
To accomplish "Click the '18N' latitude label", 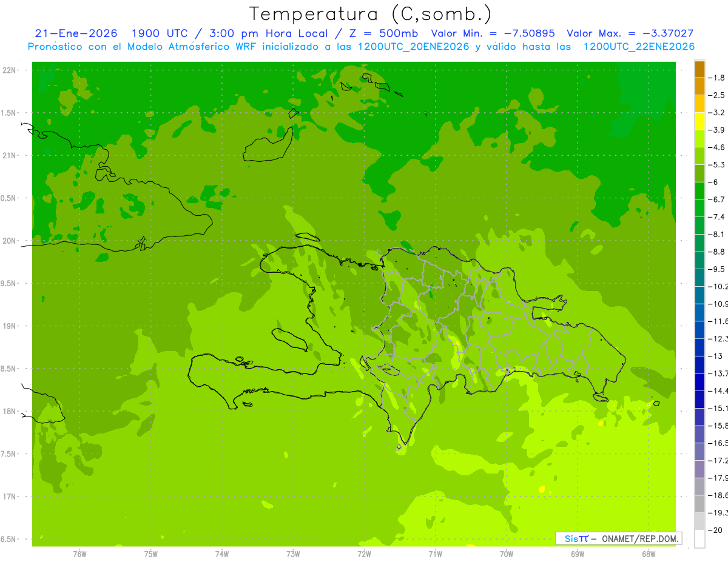I will pos(10,411).
